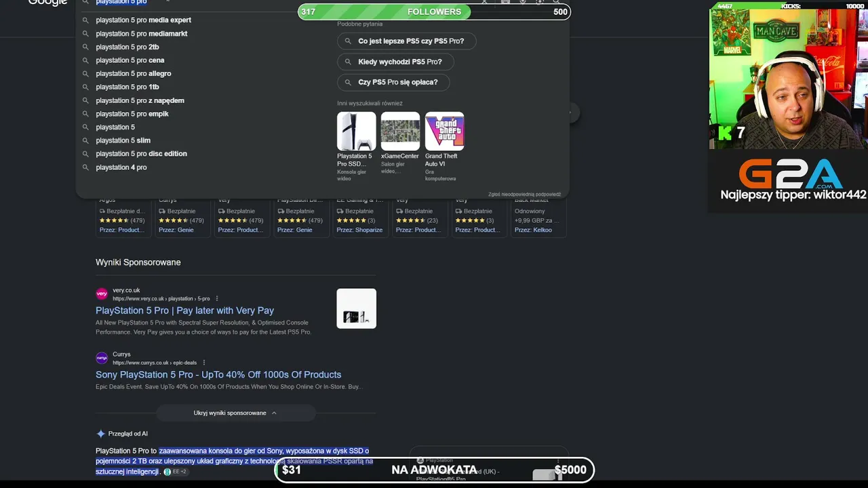Collapse 'Ukryj wyniki sponsorowane' section
The height and width of the screenshot is (488, 868).
tap(235, 413)
